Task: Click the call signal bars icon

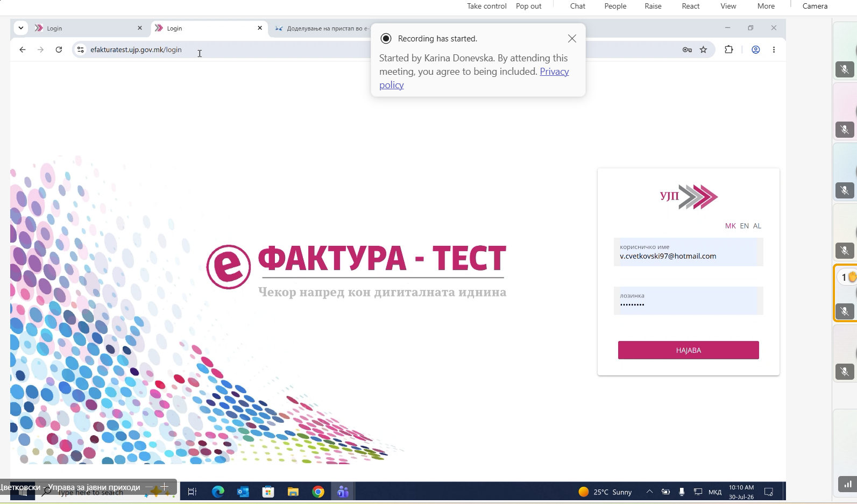Action: point(847,484)
